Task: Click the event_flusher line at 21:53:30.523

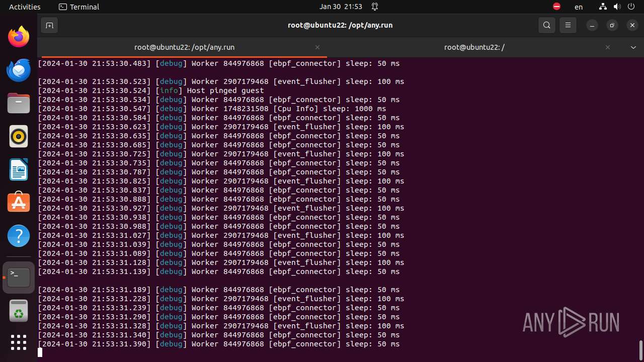Action: pos(221,81)
